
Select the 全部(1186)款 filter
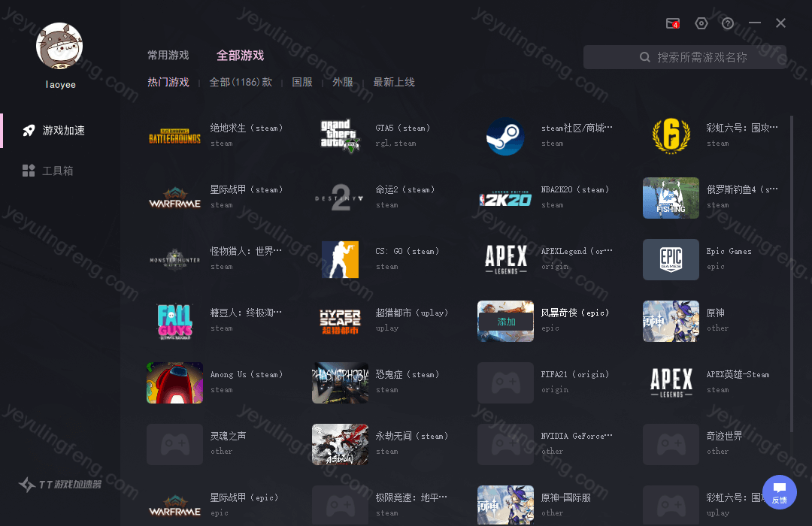pos(241,83)
